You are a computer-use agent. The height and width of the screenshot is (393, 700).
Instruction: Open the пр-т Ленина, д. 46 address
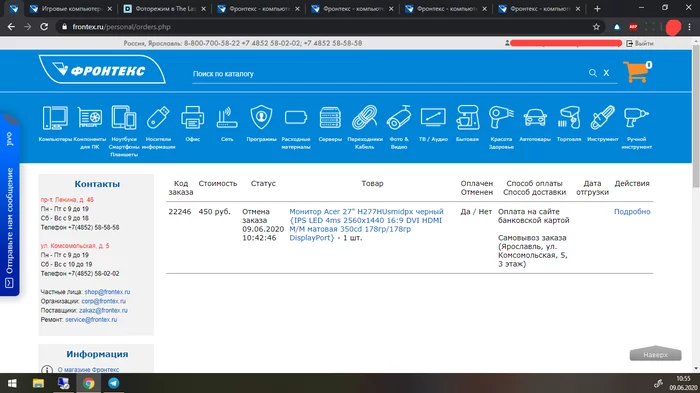pos(67,200)
